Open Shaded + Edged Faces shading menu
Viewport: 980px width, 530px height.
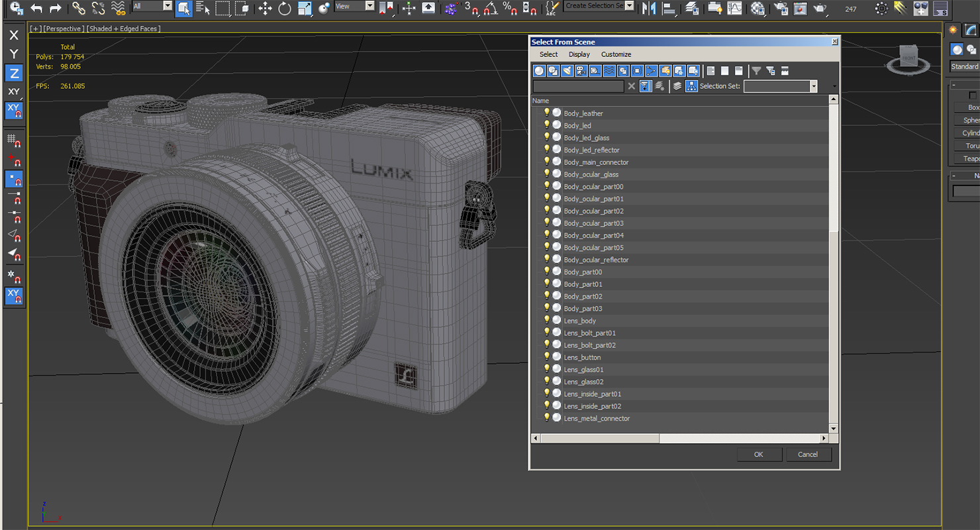[124, 28]
